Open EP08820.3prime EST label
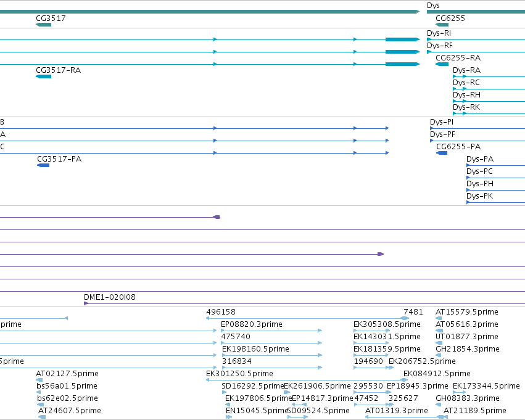525x420 pixels. tap(252, 324)
